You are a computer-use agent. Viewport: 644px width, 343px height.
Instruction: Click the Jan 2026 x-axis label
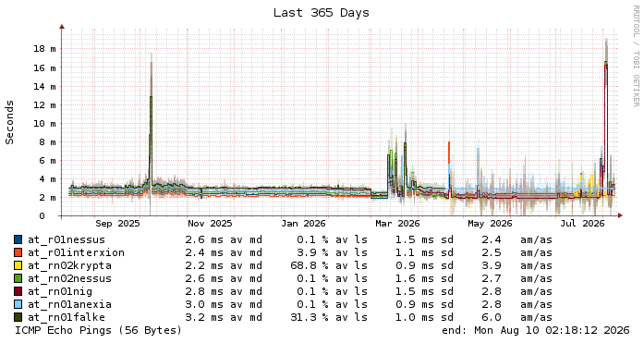coord(303,224)
